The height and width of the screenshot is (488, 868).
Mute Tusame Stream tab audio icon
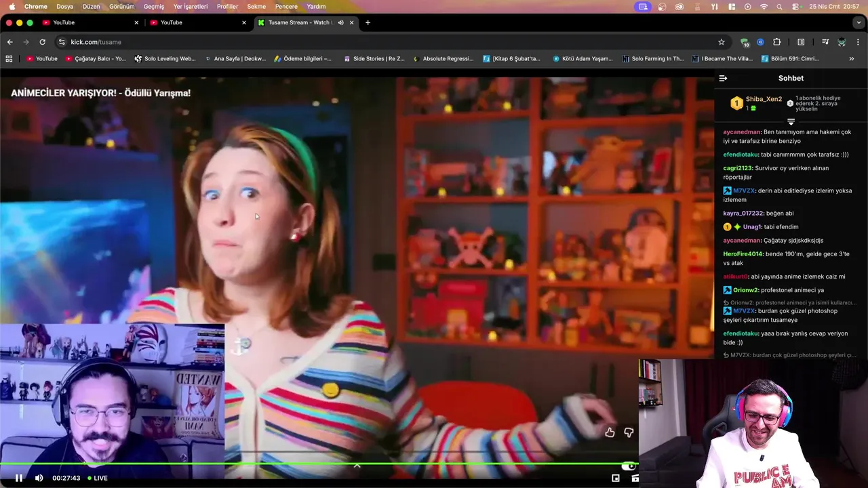[x=340, y=22]
